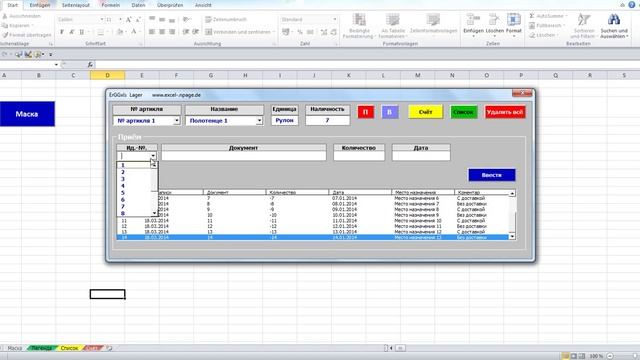The image size is (640, 360).
Task: Open the Название combo box dropdown
Action: tap(259, 121)
